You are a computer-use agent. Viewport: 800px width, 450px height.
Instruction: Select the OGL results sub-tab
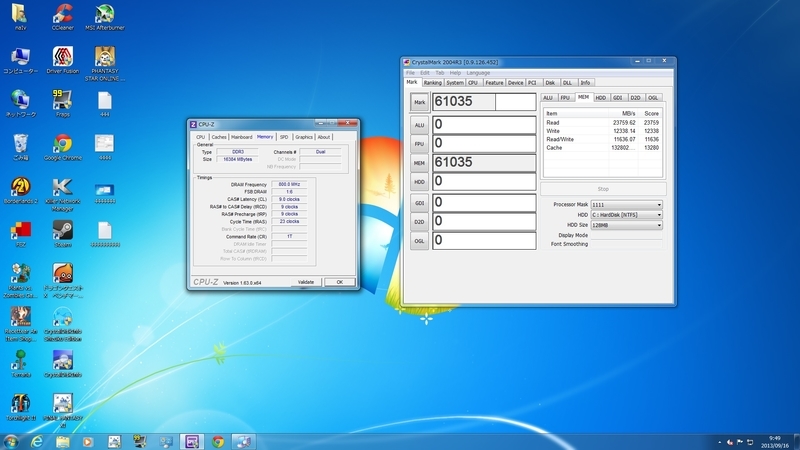coord(653,97)
